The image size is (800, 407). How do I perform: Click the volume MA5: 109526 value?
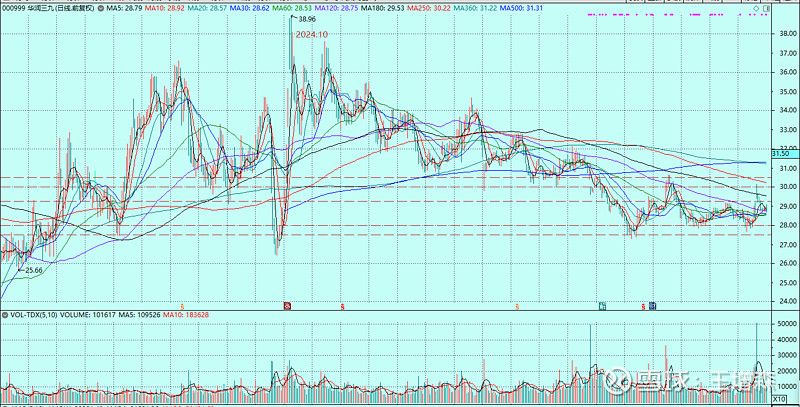point(137,315)
